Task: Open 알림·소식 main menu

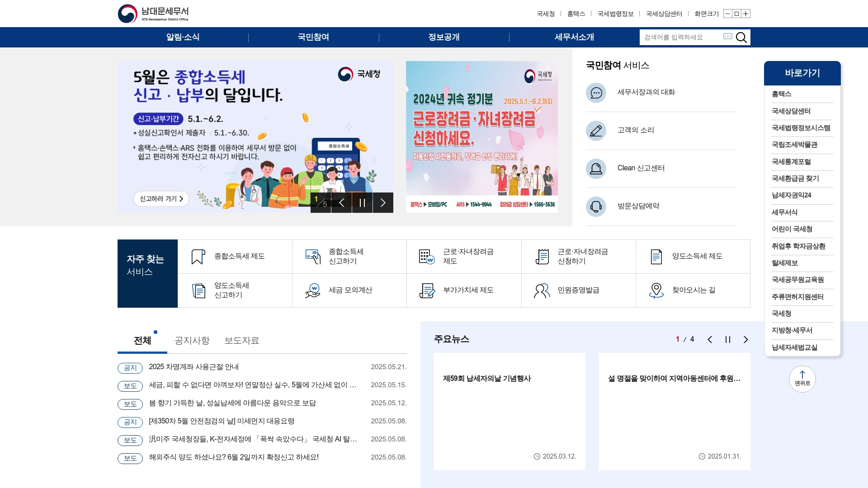Action: (183, 37)
